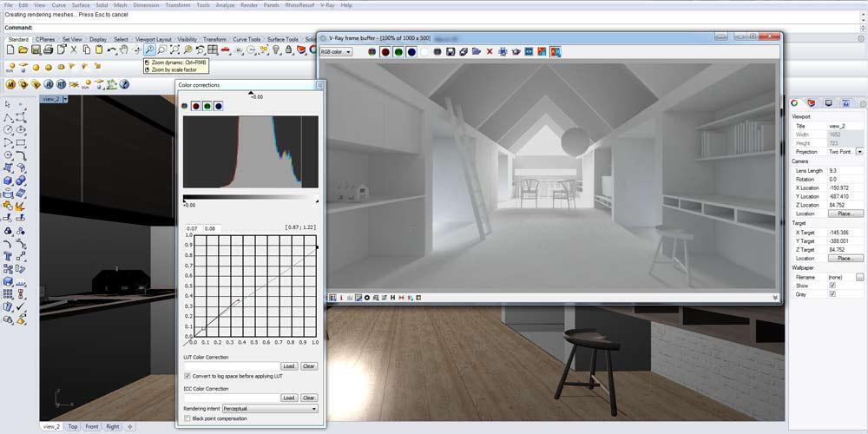Viewport: 868px width, 434px height.
Task: Select the Pan hand tool
Action: (124, 49)
